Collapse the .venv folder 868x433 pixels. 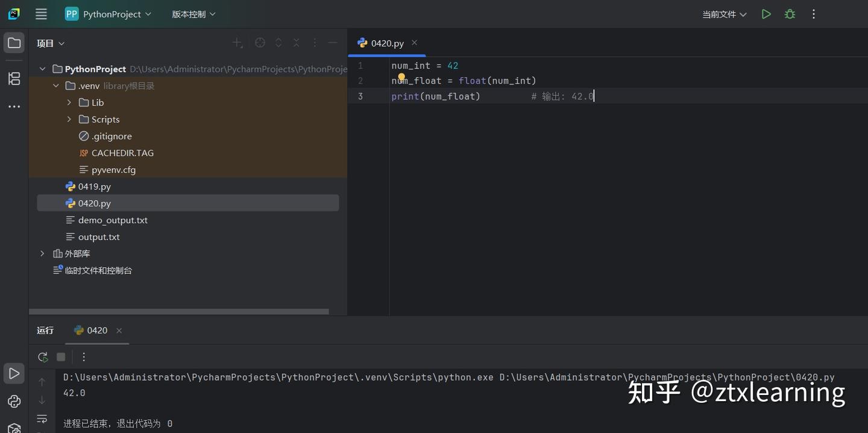55,86
